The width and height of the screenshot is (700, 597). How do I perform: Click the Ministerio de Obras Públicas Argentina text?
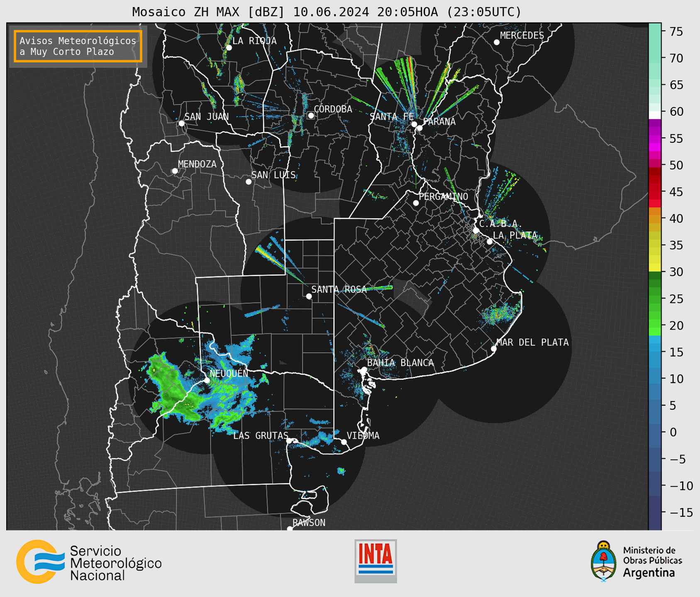652,562
